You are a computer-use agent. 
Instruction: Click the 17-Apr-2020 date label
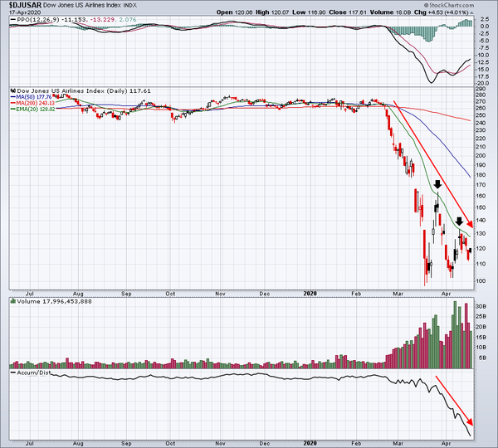tap(20, 12)
